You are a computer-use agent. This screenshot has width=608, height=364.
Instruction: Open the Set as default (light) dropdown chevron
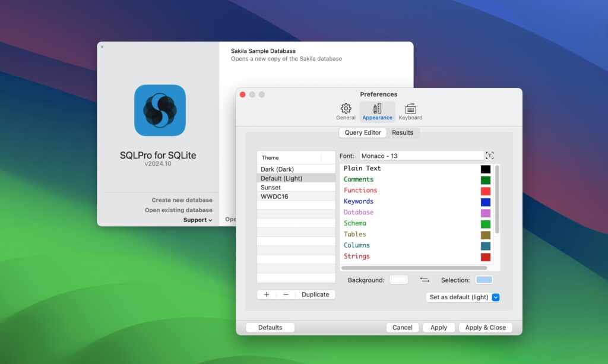click(x=497, y=297)
